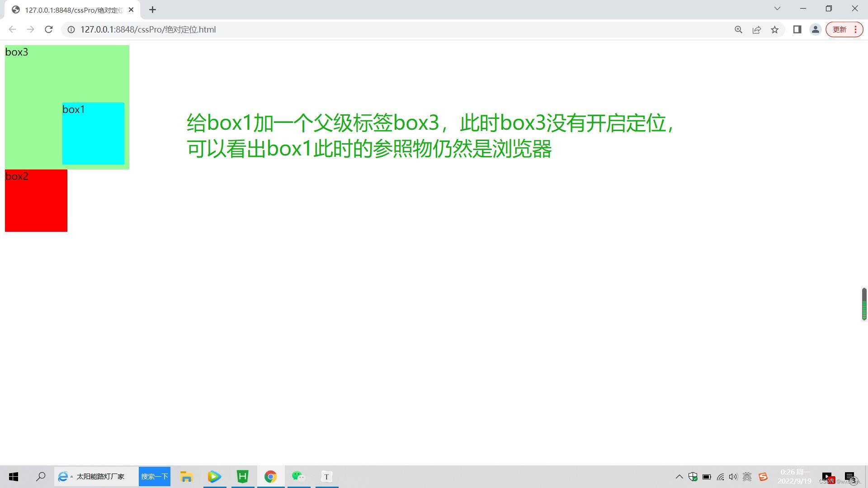The width and height of the screenshot is (868, 488).
Task: Go forward to next page
Action: (x=30, y=29)
